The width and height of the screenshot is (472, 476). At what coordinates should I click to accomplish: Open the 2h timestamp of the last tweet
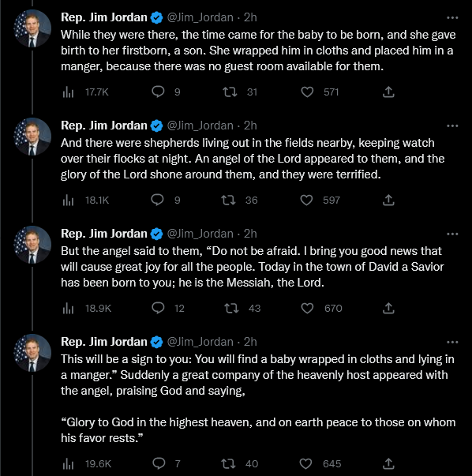tap(250, 342)
